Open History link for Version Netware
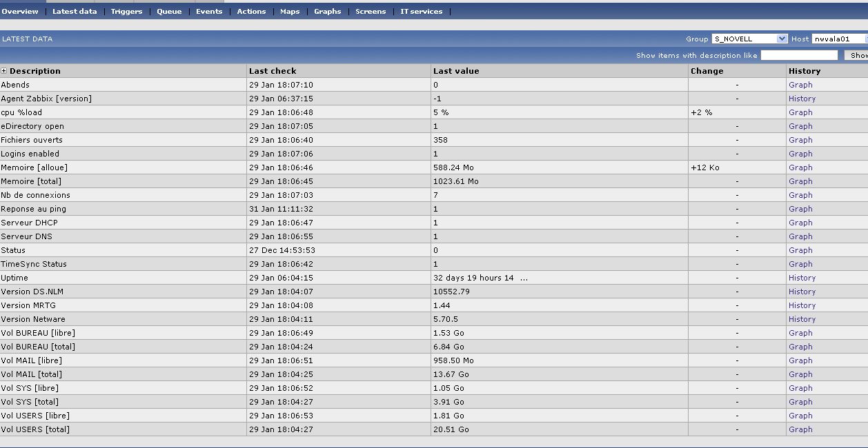 (802, 319)
